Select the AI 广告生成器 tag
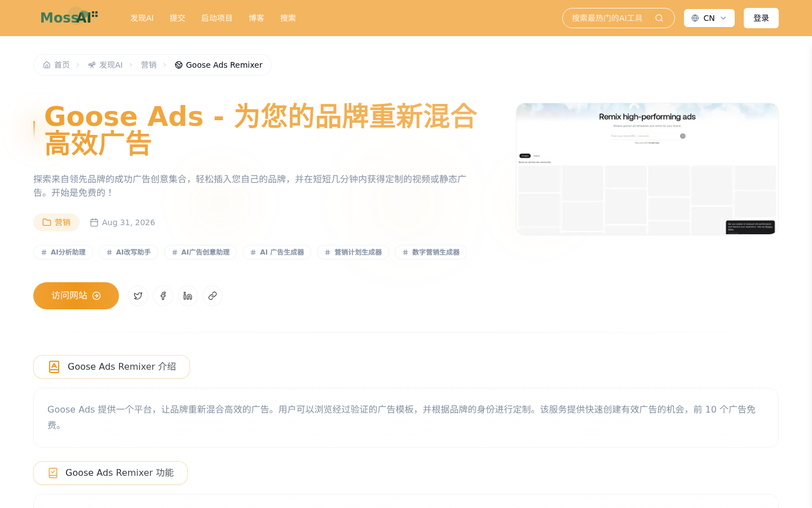The image size is (812, 508). point(277,252)
